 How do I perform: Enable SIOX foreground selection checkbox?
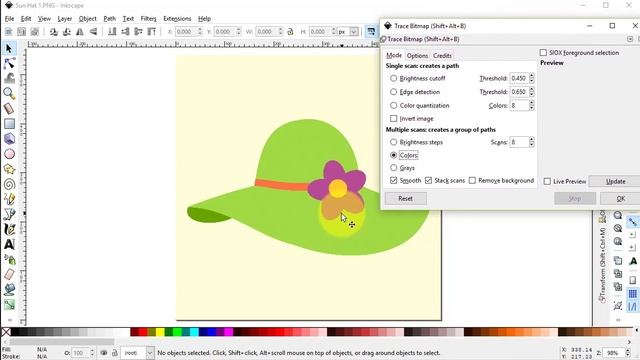coord(543,53)
